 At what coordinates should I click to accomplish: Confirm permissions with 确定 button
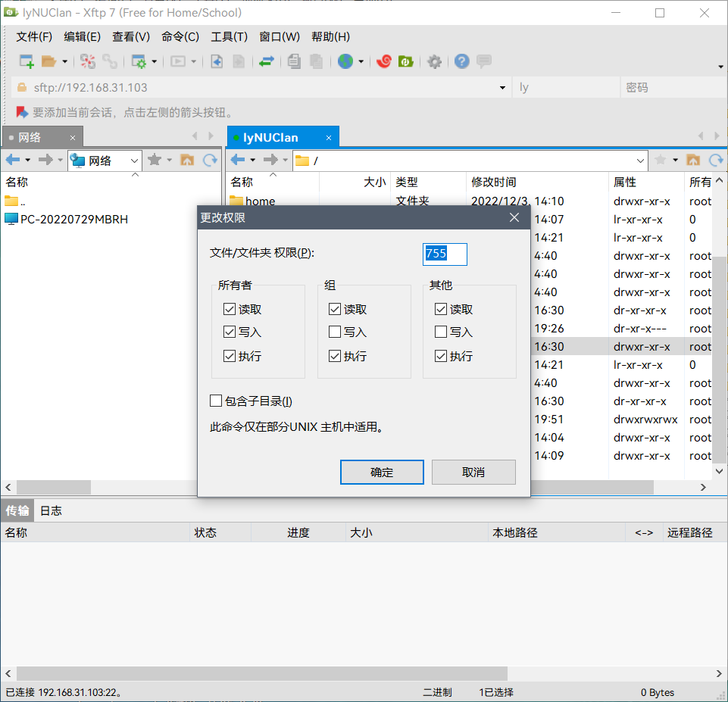[382, 473]
